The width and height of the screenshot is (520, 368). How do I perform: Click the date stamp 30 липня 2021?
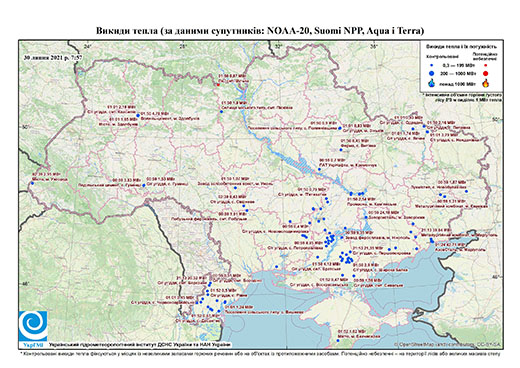pos(53,57)
